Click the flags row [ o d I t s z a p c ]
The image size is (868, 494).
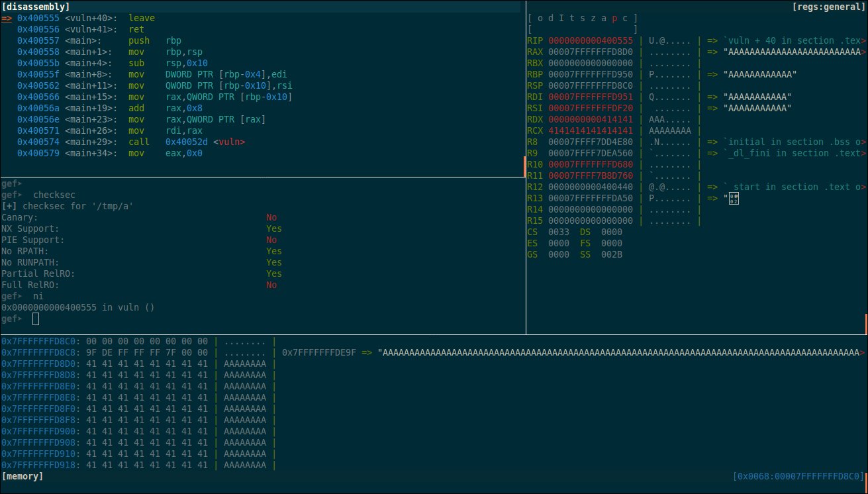coord(583,18)
